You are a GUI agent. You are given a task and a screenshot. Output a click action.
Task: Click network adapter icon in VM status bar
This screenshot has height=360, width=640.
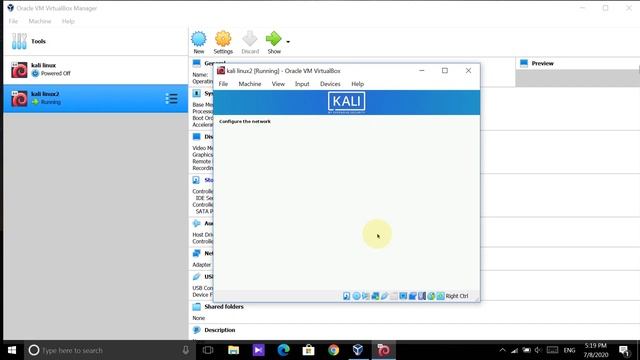(375, 296)
